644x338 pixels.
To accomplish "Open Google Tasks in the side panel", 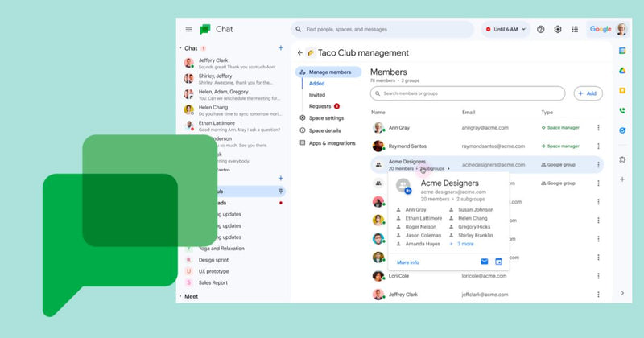I will click(x=622, y=130).
